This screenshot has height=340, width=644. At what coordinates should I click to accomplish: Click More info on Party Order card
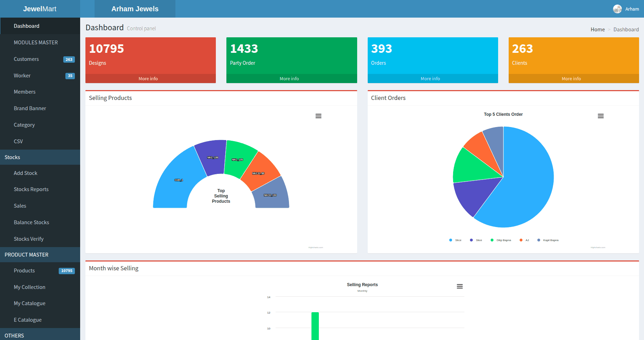(x=291, y=78)
